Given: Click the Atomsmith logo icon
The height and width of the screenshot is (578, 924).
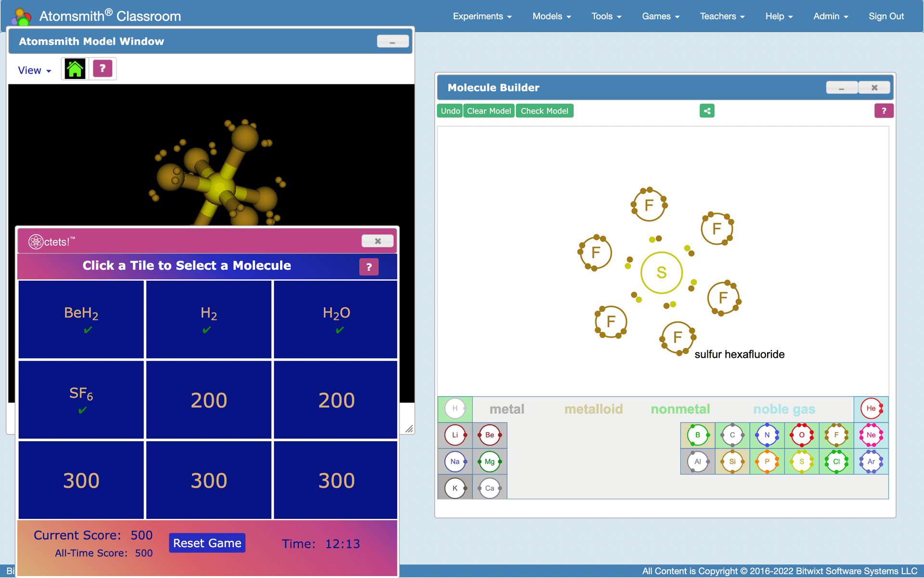Looking at the screenshot, I should click(21, 16).
